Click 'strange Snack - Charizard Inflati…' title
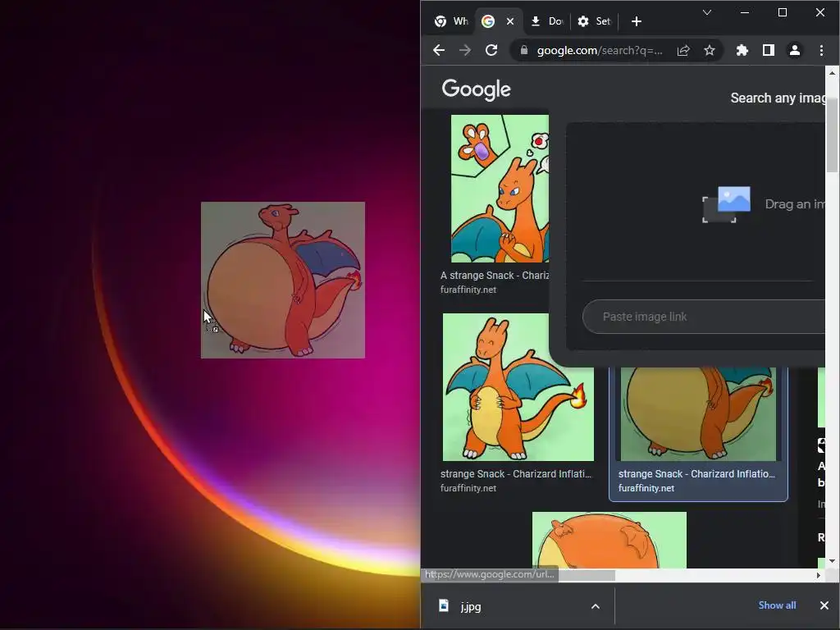Image resolution: width=840 pixels, height=630 pixels. pos(516,474)
